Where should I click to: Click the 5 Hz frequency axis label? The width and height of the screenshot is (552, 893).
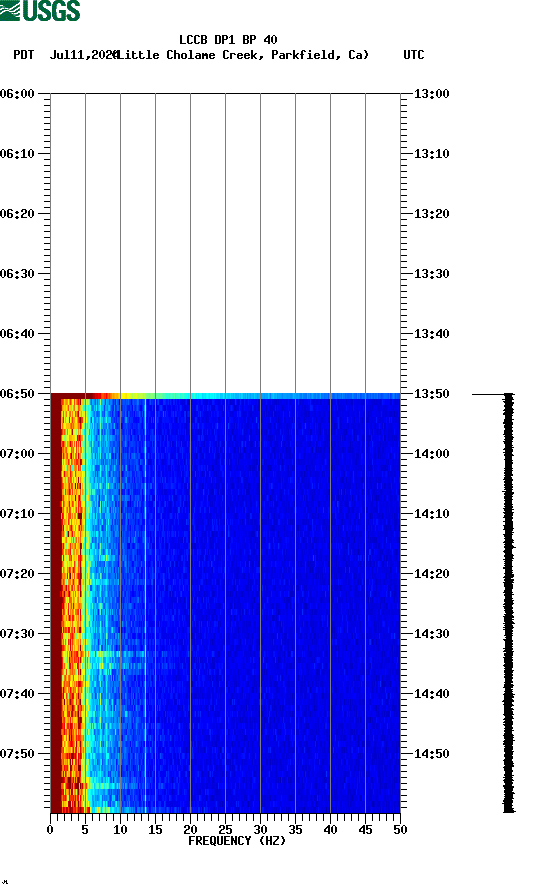tap(85, 830)
